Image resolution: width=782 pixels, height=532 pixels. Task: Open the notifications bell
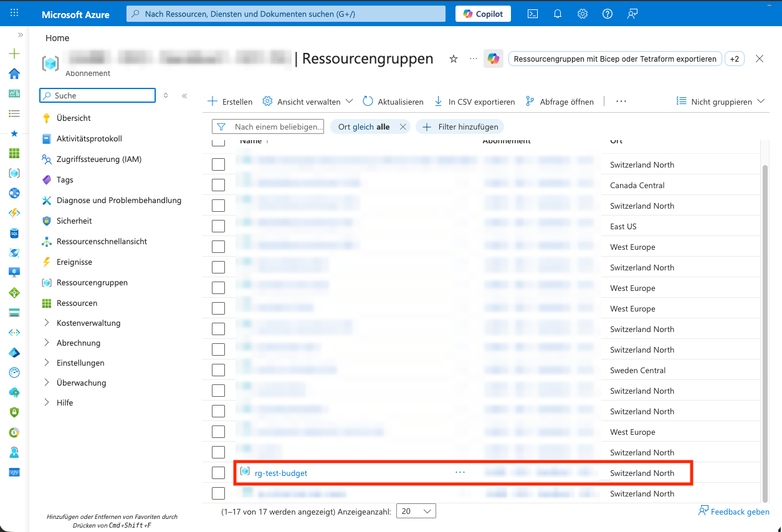[x=558, y=14]
